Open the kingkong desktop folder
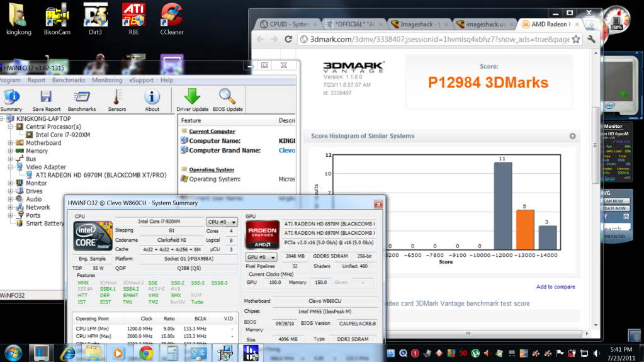 [x=18, y=19]
